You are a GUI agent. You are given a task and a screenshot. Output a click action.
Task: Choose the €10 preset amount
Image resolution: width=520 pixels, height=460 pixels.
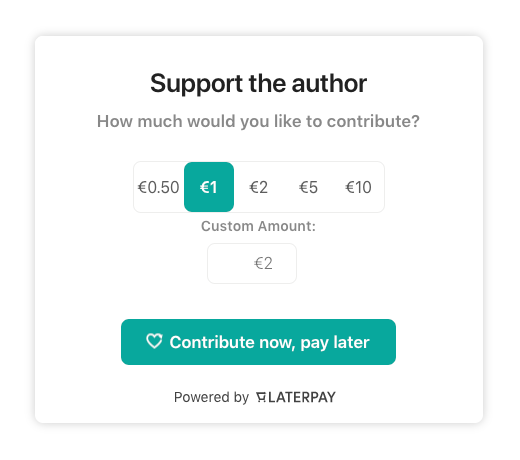tap(358, 187)
